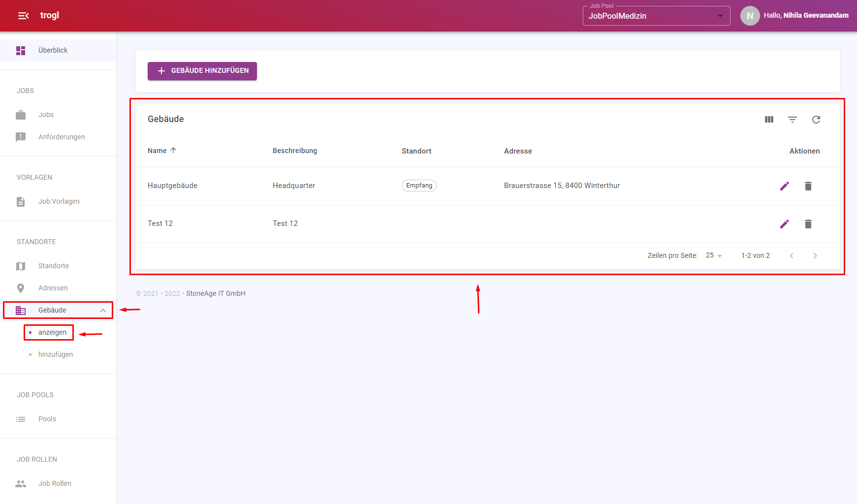Click the GEBÄUDE HINZUFÜGEN button
The image size is (857, 504).
[x=202, y=71]
